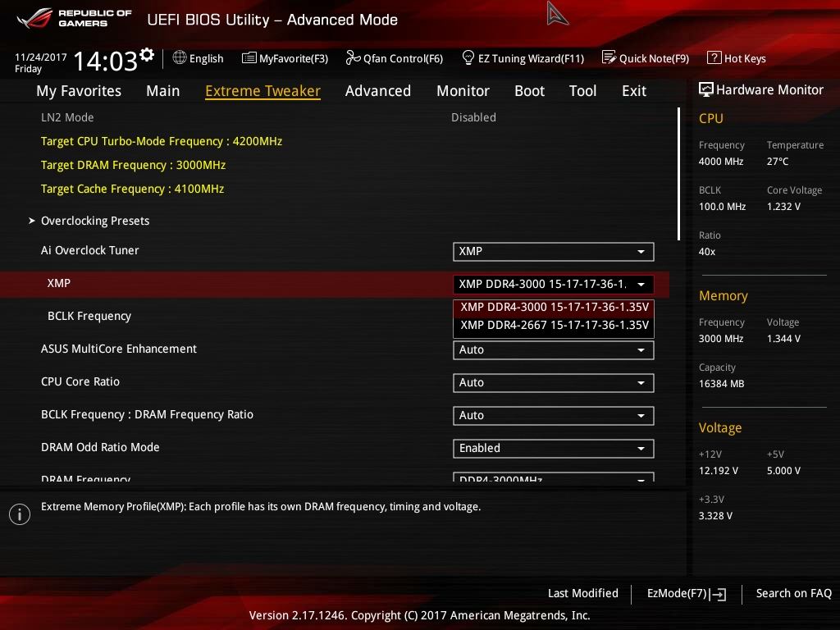Open clock settings via the gear icon

pos(147,55)
